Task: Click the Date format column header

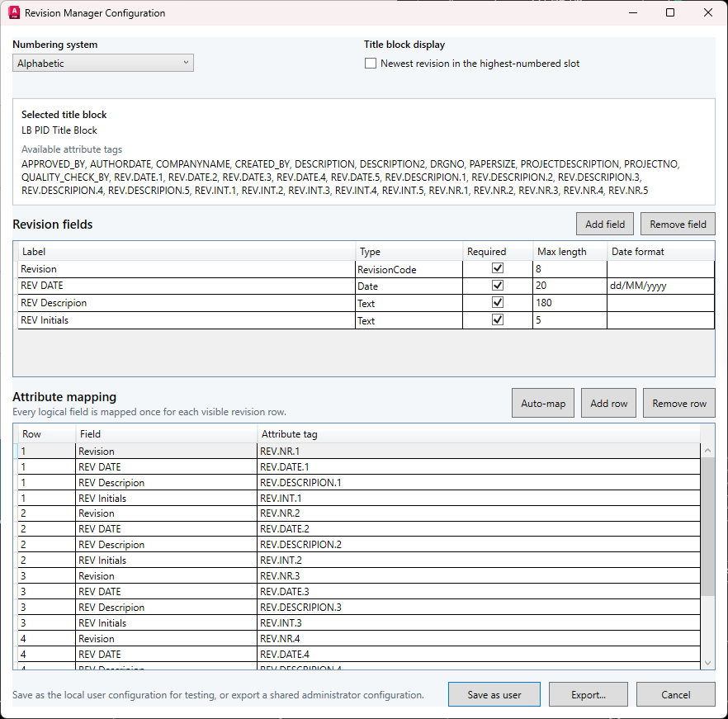Action: point(660,251)
